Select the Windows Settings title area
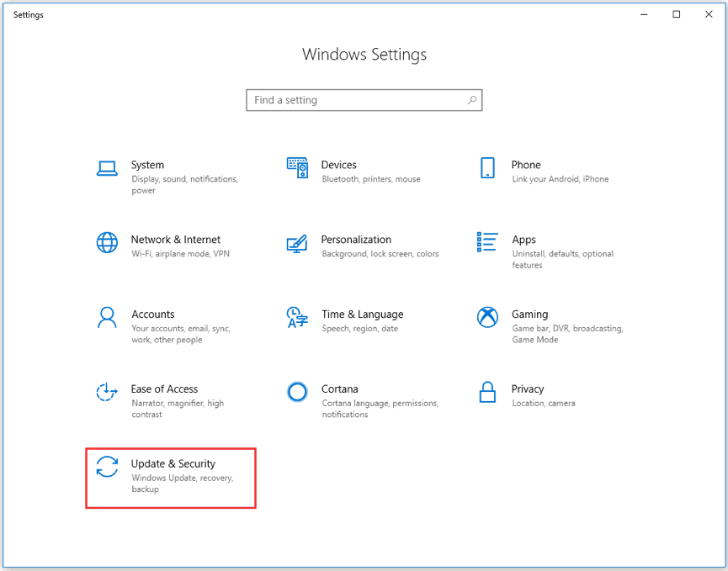 tap(364, 54)
